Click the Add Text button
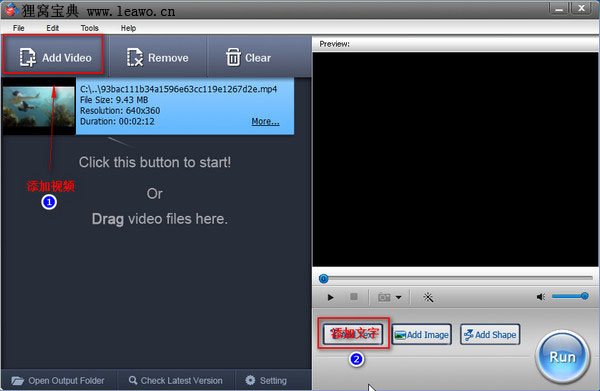This screenshot has height=391, width=600. (353, 334)
